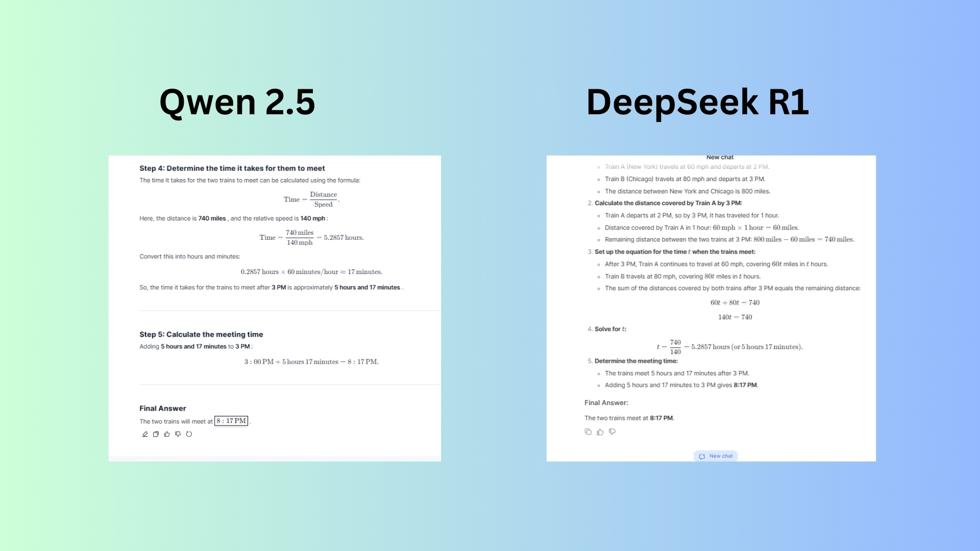Click the thumbs down icon on Qwen 2.5
This screenshot has width=980, height=551.
pyautogui.click(x=178, y=434)
